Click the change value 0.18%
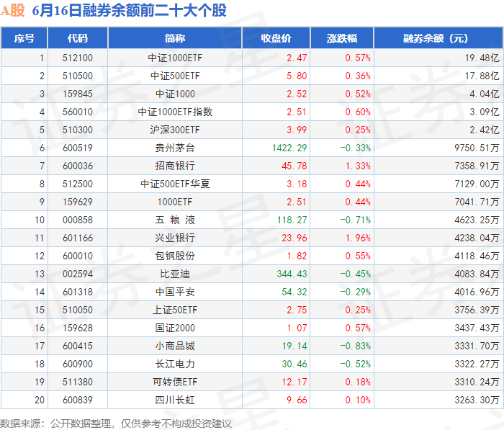This screenshot has width=504, height=430. click(358, 382)
